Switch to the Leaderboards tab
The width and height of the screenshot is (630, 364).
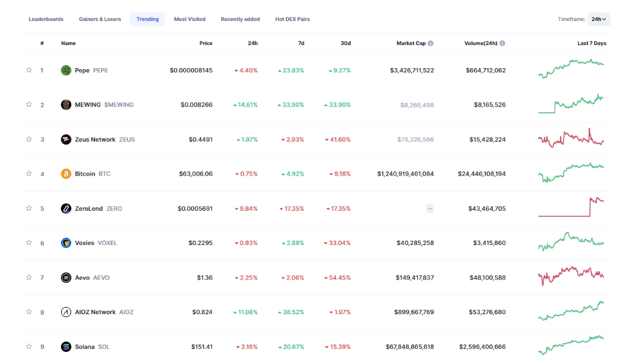[x=46, y=19]
